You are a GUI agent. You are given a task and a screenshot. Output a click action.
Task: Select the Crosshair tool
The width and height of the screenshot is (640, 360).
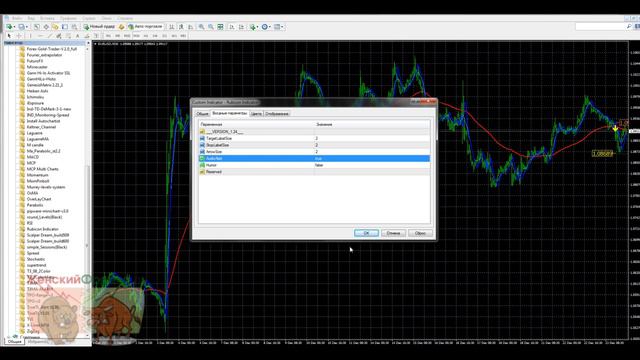tap(18, 36)
